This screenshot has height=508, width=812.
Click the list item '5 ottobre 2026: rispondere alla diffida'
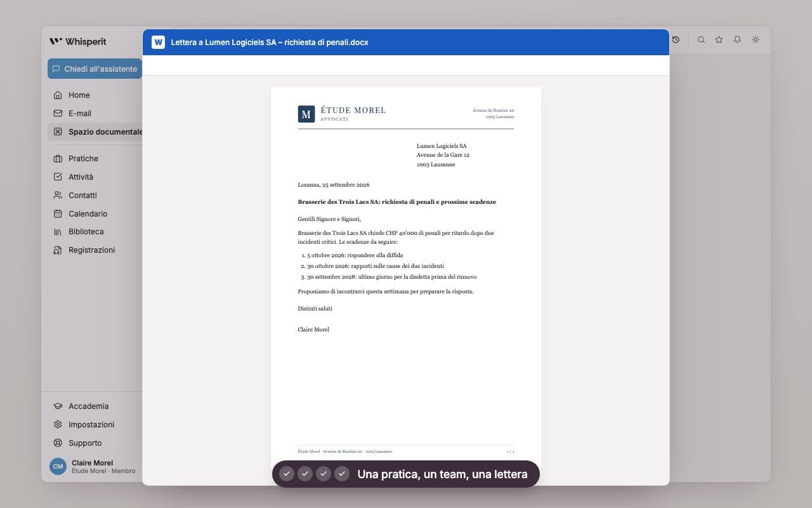tap(355, 255)
